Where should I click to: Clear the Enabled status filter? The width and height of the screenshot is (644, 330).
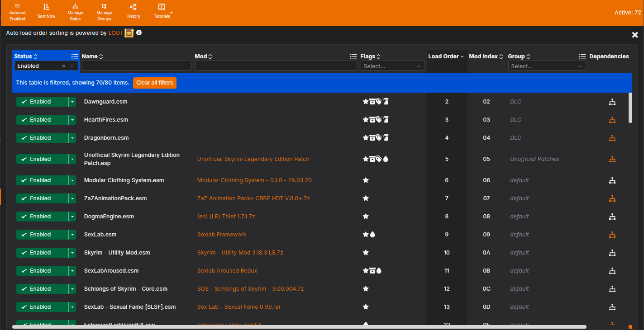pyautogui.click(x=64, y=66)
